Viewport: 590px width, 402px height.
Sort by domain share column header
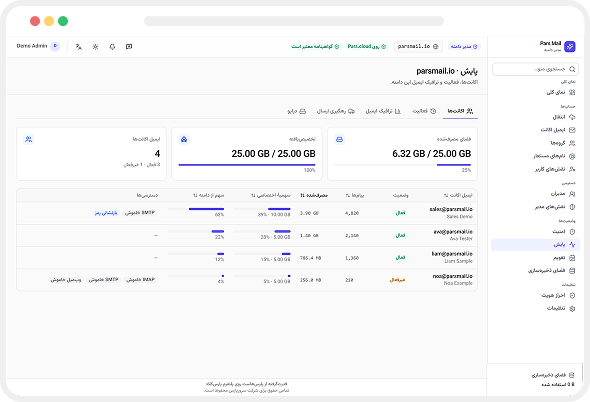point(208,195)
